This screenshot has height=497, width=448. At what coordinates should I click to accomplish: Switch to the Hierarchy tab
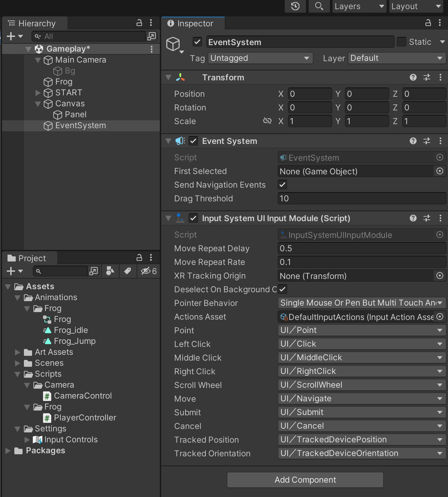(35, 23)
